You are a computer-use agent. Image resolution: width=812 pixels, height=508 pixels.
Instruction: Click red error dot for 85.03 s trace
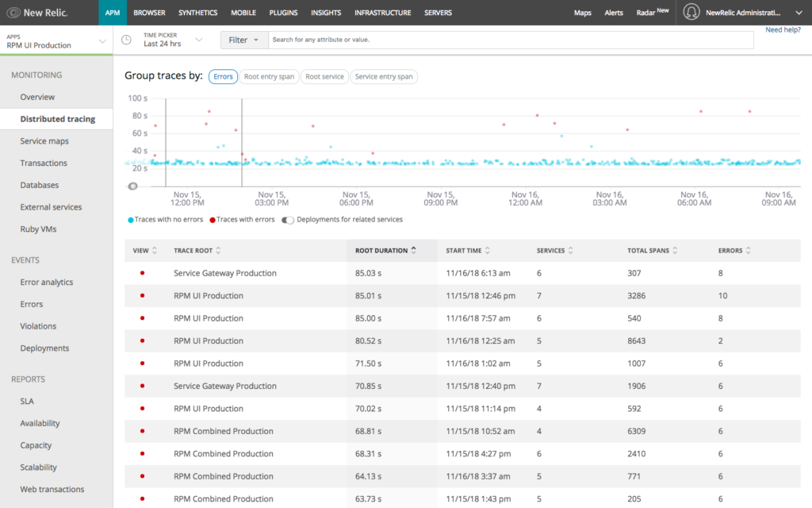coord(142,273)
